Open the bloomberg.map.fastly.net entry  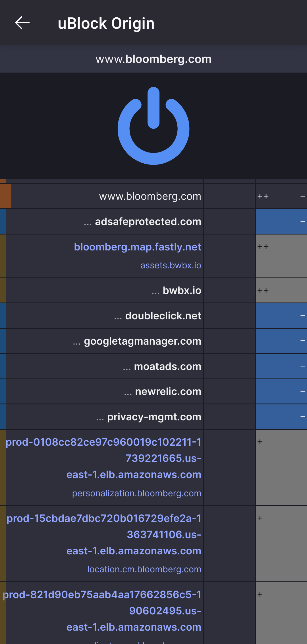click(138, 247)
